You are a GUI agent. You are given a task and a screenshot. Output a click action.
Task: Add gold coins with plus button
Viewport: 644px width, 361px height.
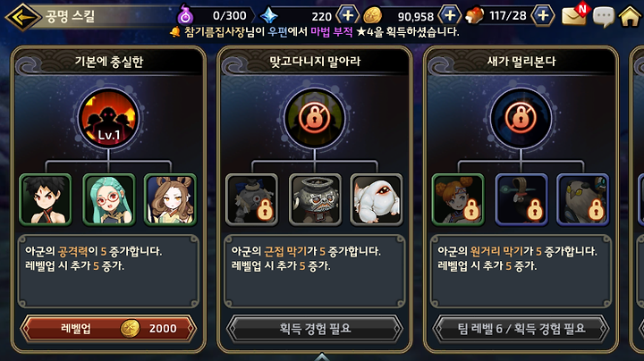pos(450,15)
